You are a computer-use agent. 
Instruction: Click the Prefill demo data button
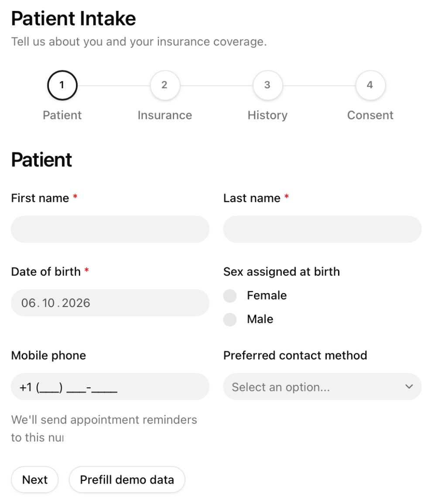(x=127, y=480)
